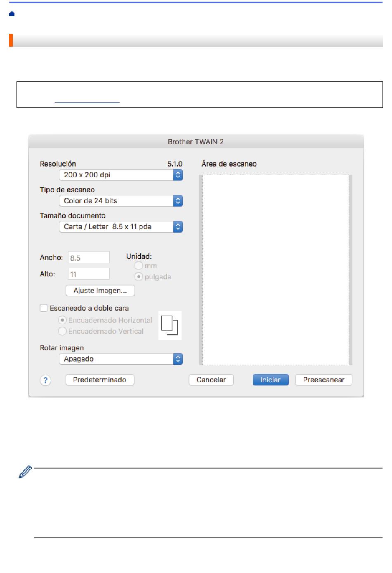Click the Predeterminado button
The image size is (392, 573).
(x=100, y=380)
